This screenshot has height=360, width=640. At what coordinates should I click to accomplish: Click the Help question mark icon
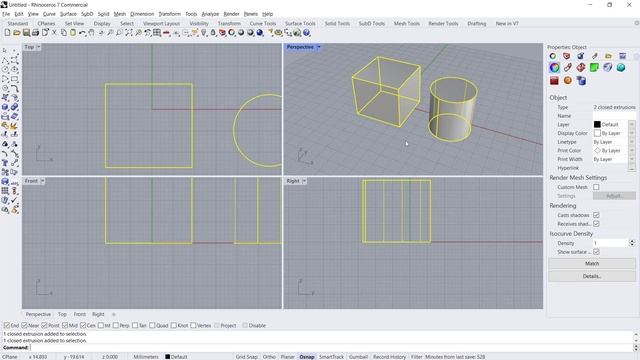307,33
